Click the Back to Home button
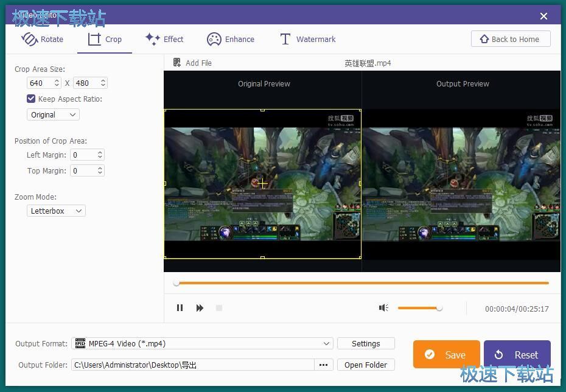This screenshot has height=392, width=566. tap(511, 39)
